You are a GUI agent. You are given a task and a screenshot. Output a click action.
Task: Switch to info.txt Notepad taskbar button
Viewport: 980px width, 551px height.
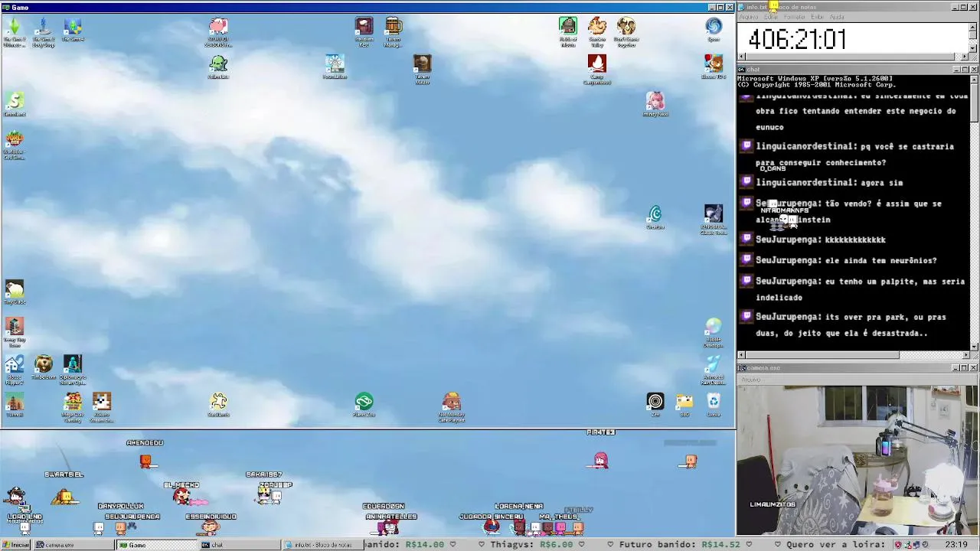(322, 545)
